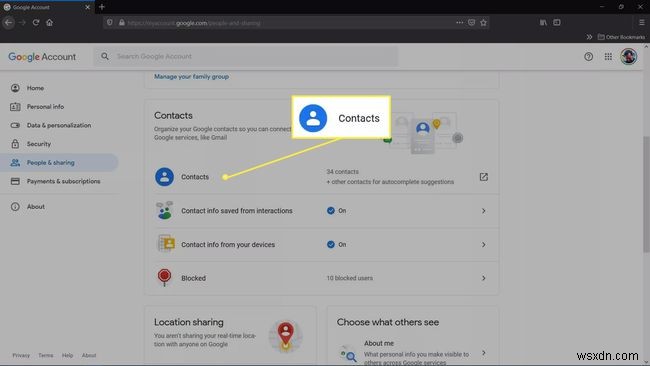
Task: Click On status for saved from interactions
Action: click(x=336, y=211)
